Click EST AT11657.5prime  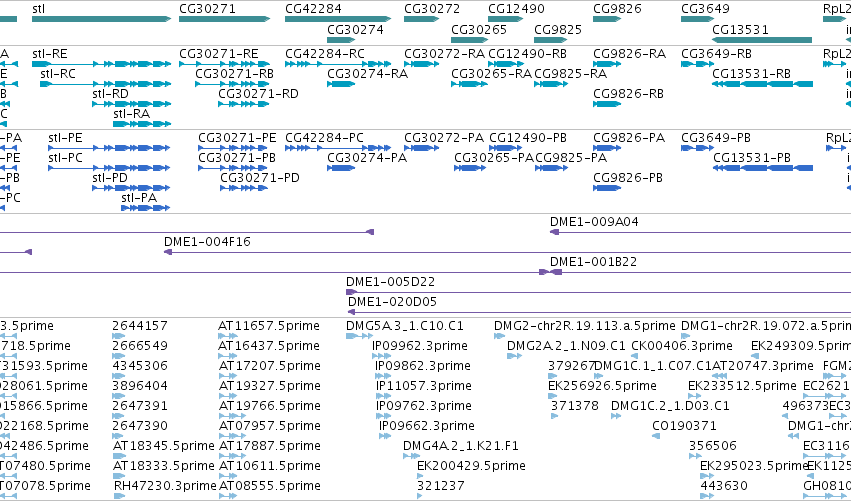point(269,326)
